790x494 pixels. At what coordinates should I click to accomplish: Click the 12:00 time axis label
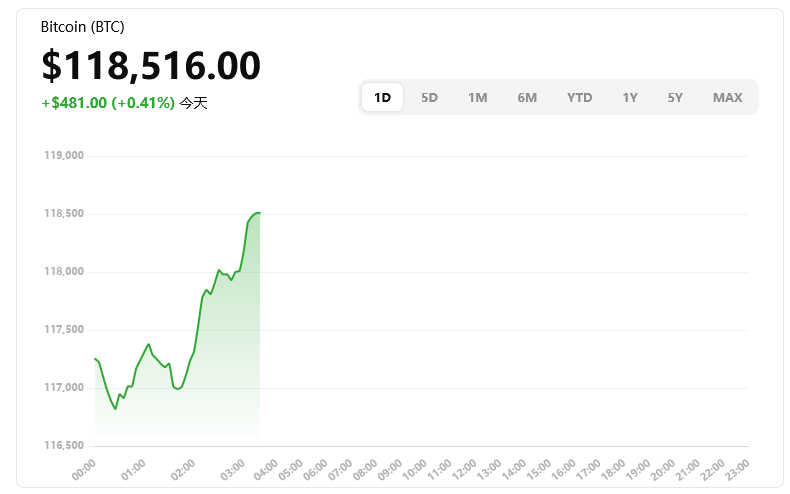click(465, 467)
